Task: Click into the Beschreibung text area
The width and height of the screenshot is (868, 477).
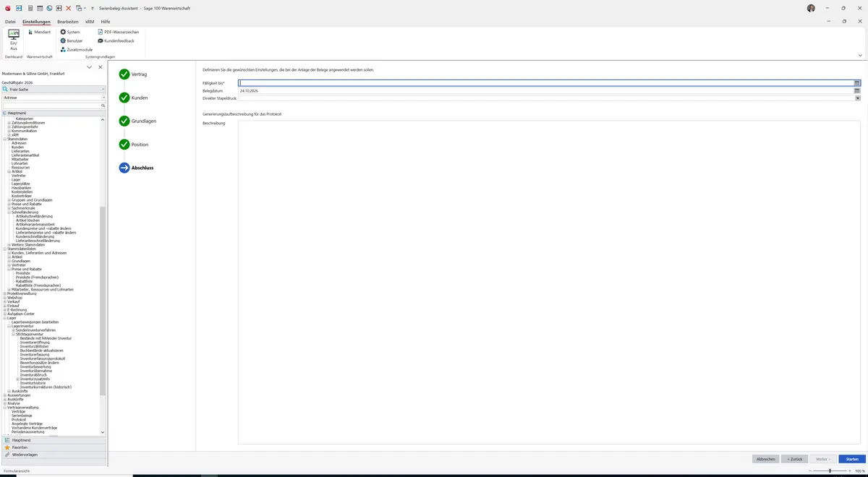Action: (x=550, y=282)
